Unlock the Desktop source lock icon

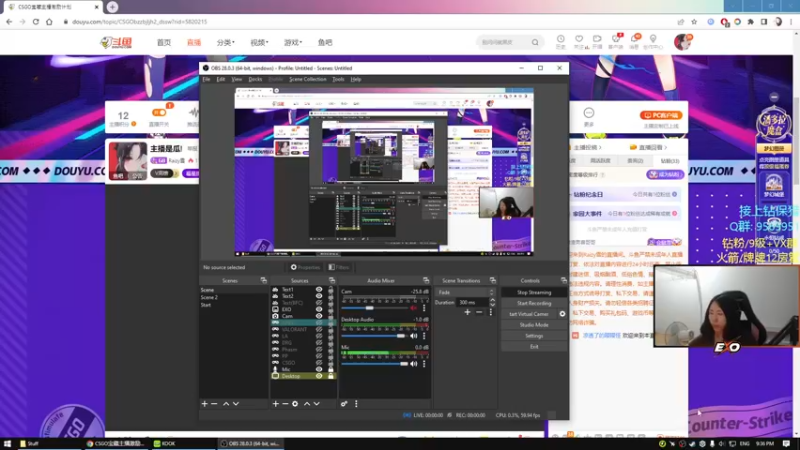pyautogui.click(x=331, y=376)
